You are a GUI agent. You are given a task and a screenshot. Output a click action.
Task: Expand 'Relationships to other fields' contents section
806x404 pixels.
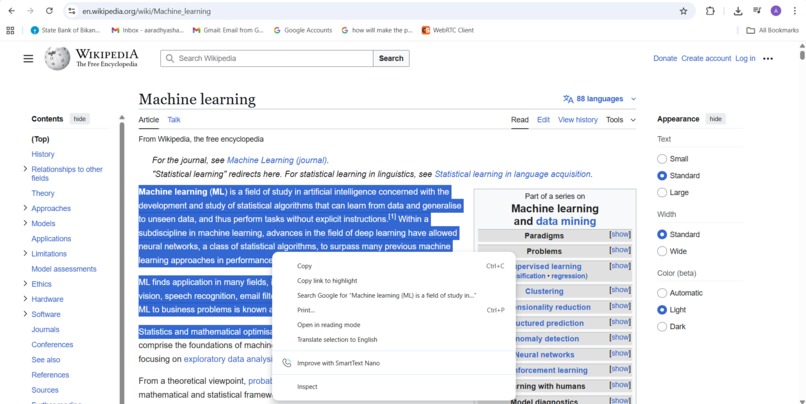coord(25,169)
